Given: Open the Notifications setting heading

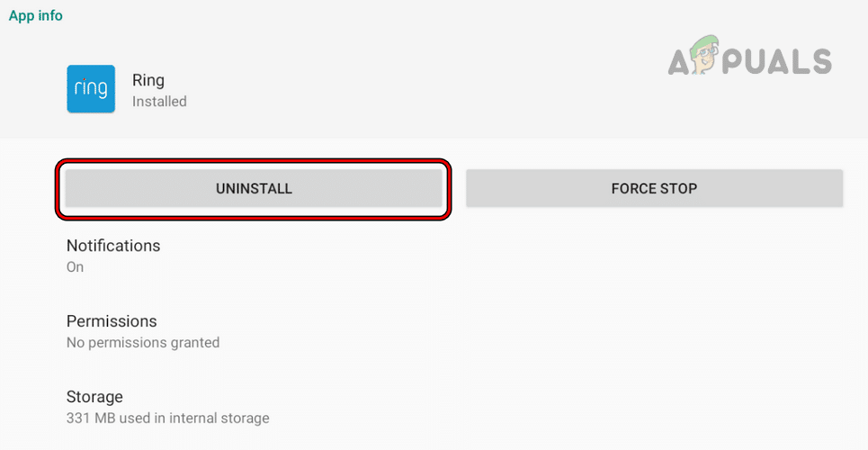Looking at the screenshot, I should coord(113,246).
